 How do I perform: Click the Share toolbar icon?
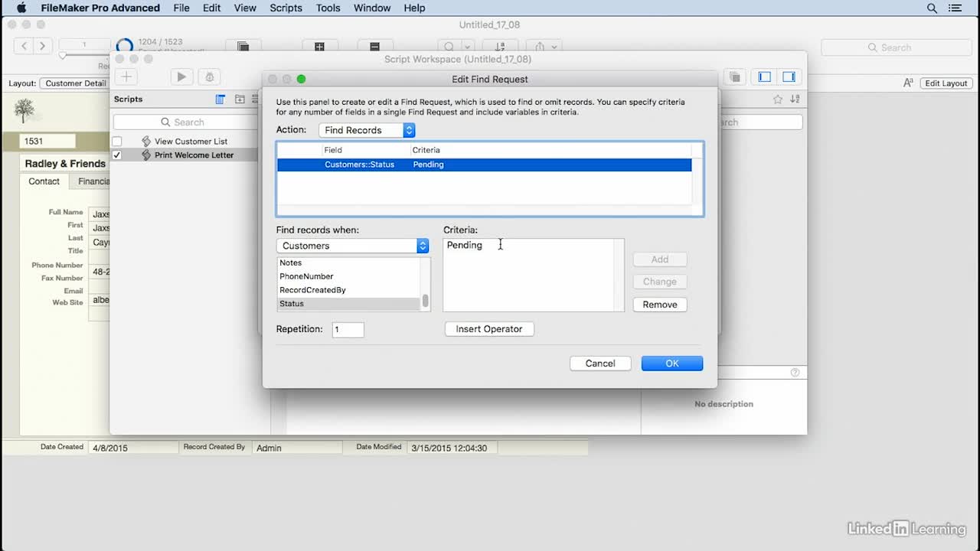click(540, 47)
